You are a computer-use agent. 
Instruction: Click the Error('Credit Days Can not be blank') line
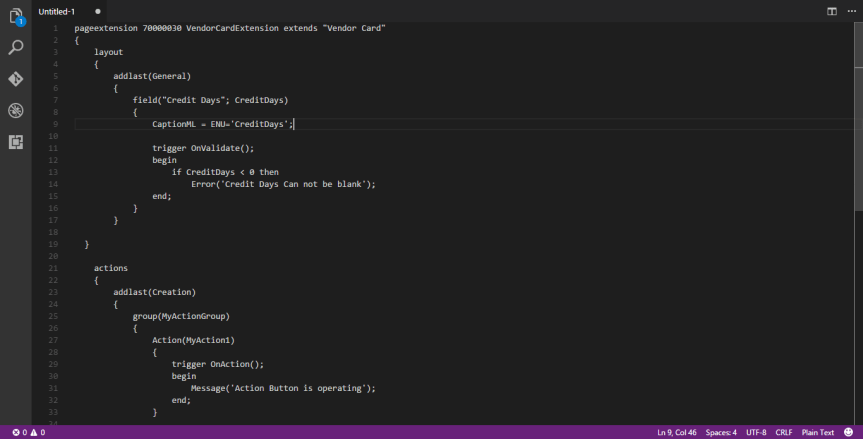[x=283, y=184]
